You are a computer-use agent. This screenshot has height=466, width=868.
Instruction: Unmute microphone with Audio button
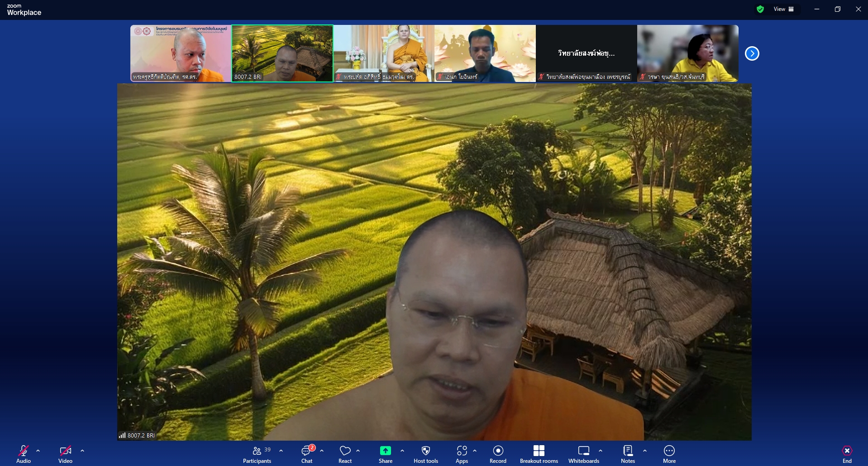[x=24, y=454]
